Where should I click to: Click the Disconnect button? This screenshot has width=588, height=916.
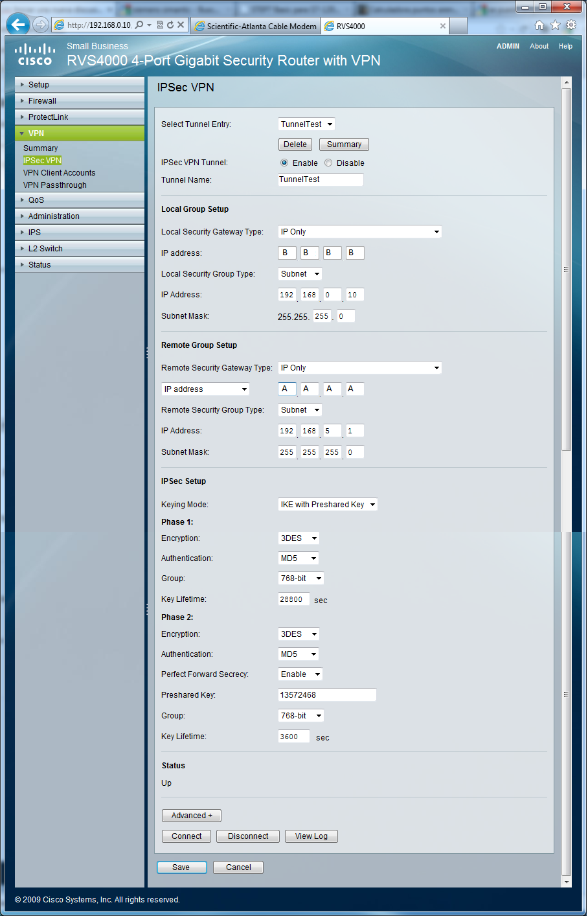(x=248, y=836)
